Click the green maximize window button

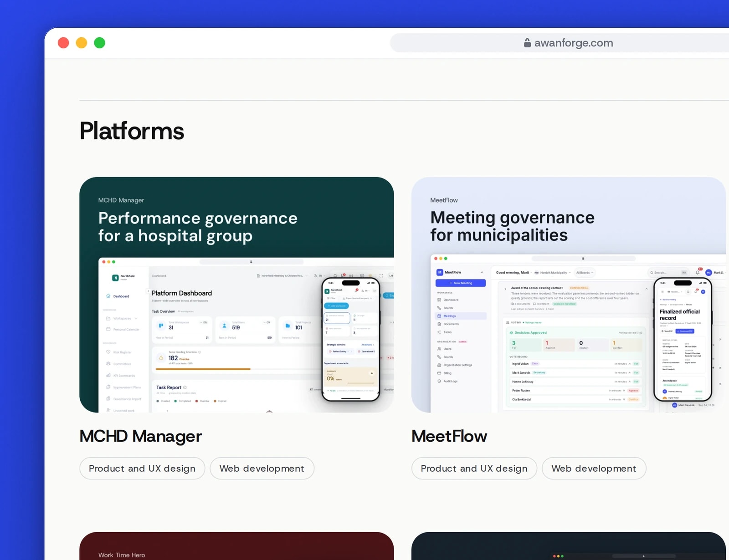click(x=99, y=43)
